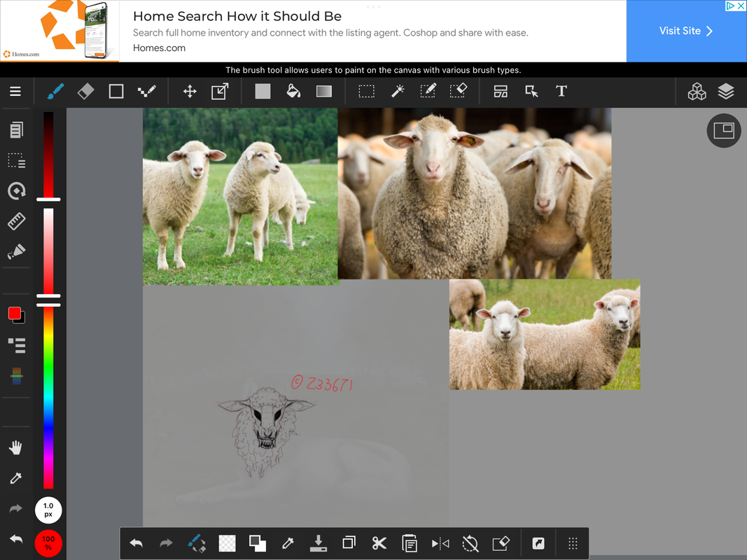The width and height of the screenshot is (747, 560).
Task: Open the 'Home Search How it Should Be' headline
Action: click(237, 16)
